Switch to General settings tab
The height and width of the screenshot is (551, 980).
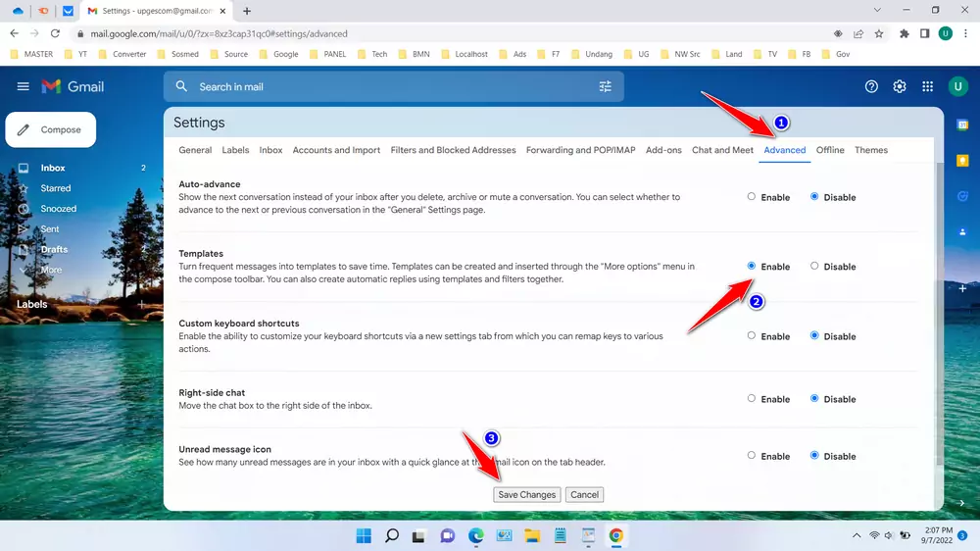(x=195, y=150)
